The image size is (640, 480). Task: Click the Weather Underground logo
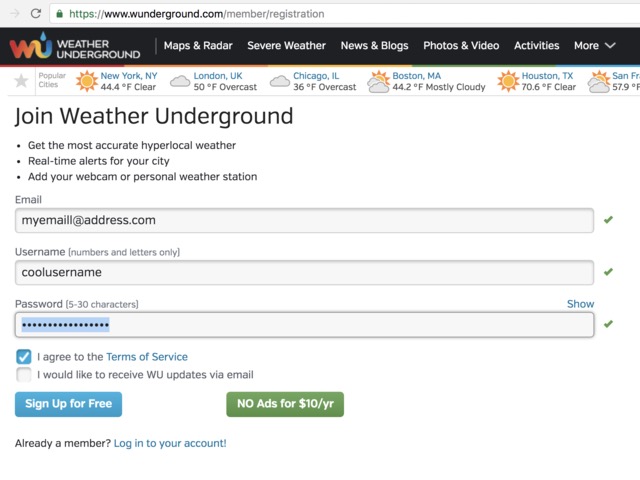[75, 46]
